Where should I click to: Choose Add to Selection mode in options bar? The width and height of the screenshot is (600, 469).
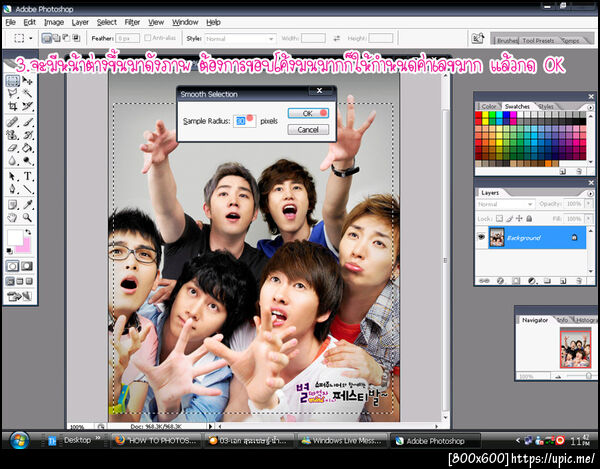pos(56,38)
